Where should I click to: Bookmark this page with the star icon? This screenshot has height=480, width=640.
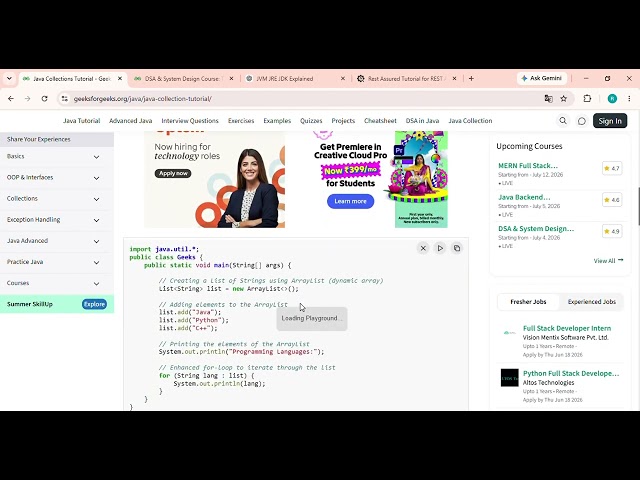click(564, 99)
